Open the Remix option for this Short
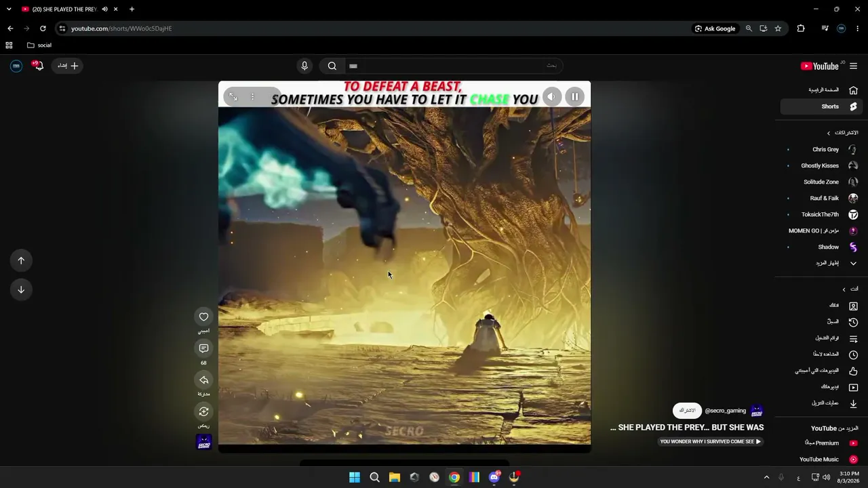 (x=203, y=411)
